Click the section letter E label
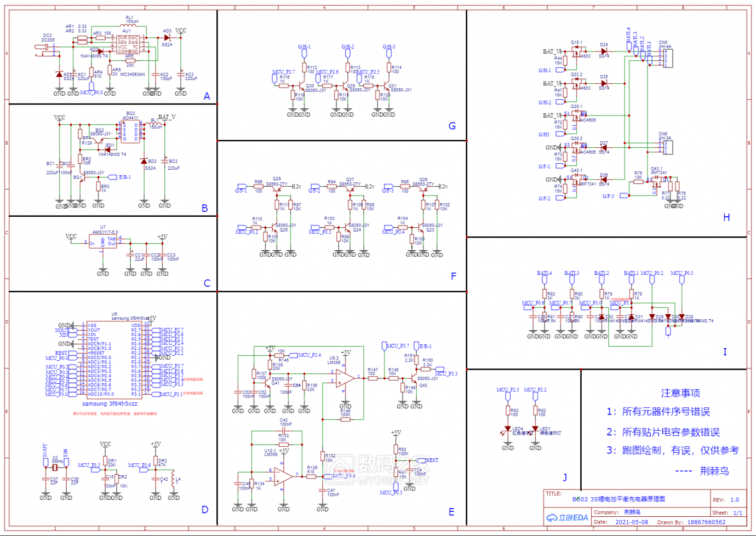Image resolution: width=756 pixels, height=536 pixels. (451, 512)
